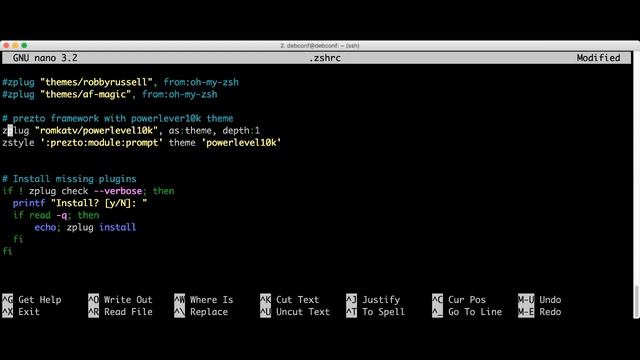Click the text cursor block on the zplug line
Screen dimensions: 640x360
point(10,131)
